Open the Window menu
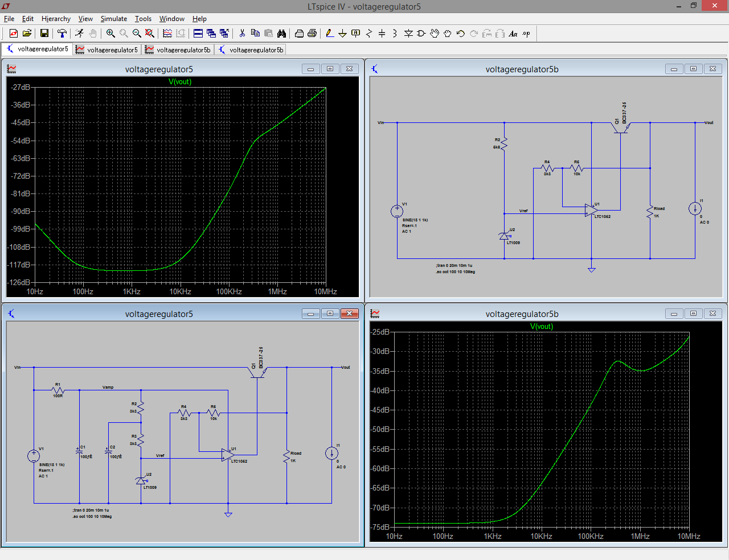The height and width of the screenshot is (560, 729). tap(172, 19)
